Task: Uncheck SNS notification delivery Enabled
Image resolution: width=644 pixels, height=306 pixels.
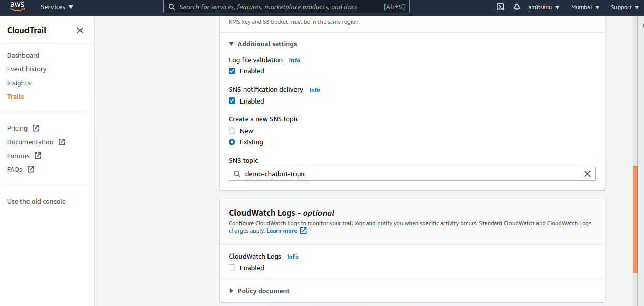Action: click(232, 101)
